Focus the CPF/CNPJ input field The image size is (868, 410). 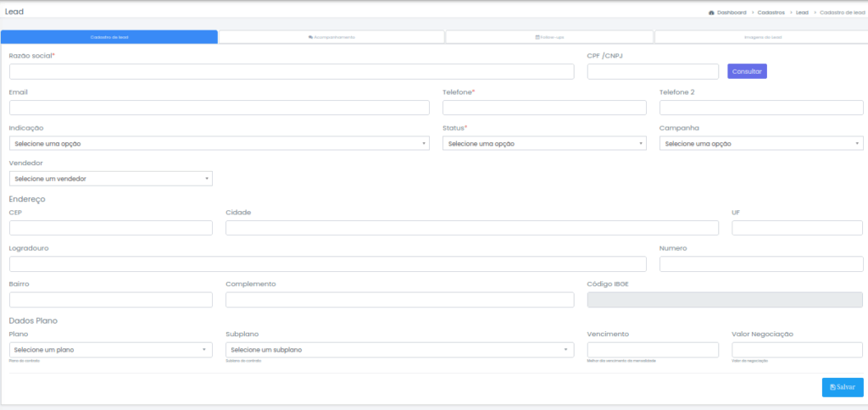(653, 71)
